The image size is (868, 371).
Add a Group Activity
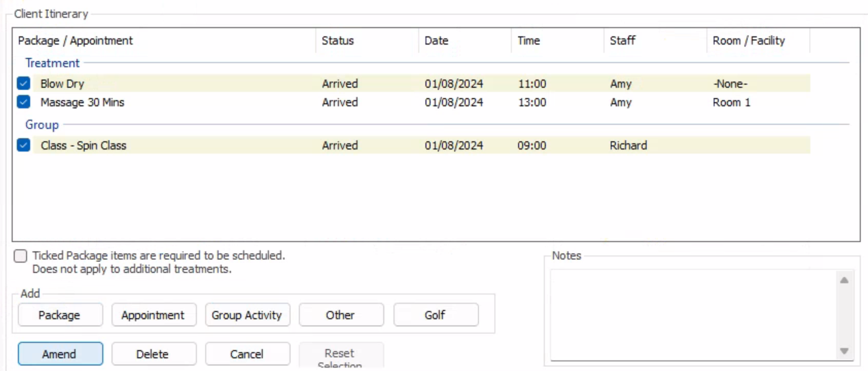point(248,315)
